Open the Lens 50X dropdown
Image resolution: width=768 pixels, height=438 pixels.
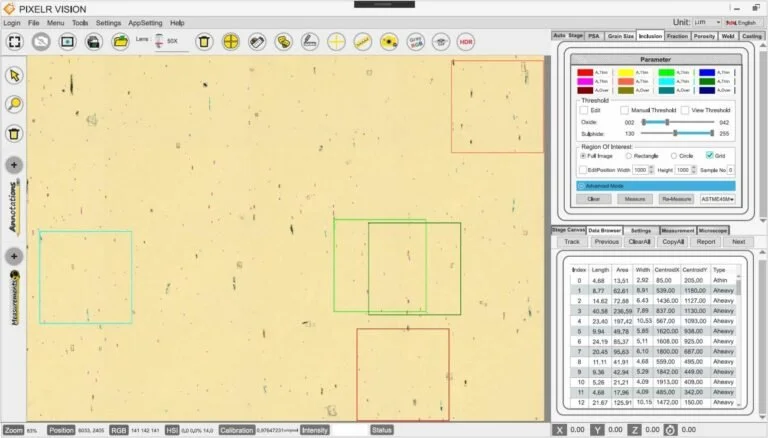[172, 42]
